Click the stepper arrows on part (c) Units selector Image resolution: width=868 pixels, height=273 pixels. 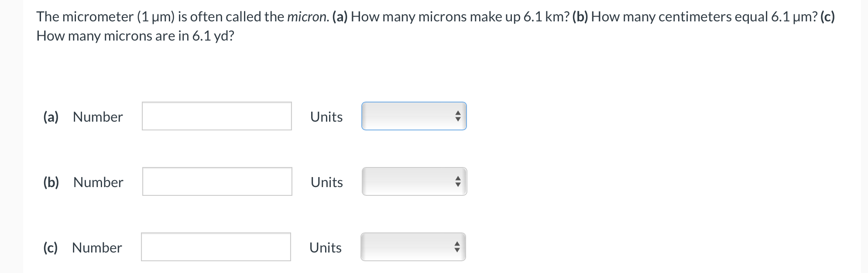coord(457,247)
